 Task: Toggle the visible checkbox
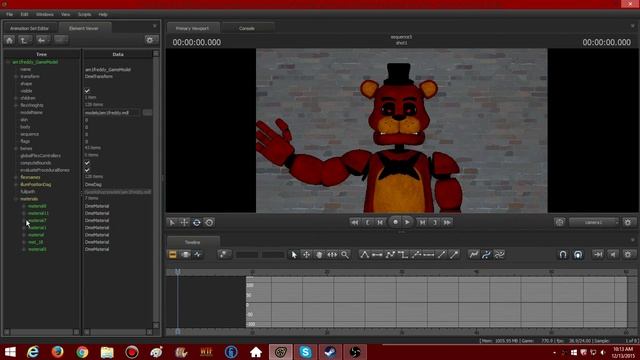87,91
